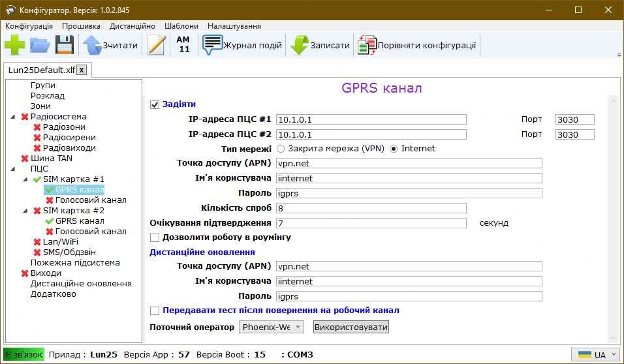Viewport: 624px width, 364px height.
Task: Uncheck the Задіяти checkbox
Action: coord(155,104)
